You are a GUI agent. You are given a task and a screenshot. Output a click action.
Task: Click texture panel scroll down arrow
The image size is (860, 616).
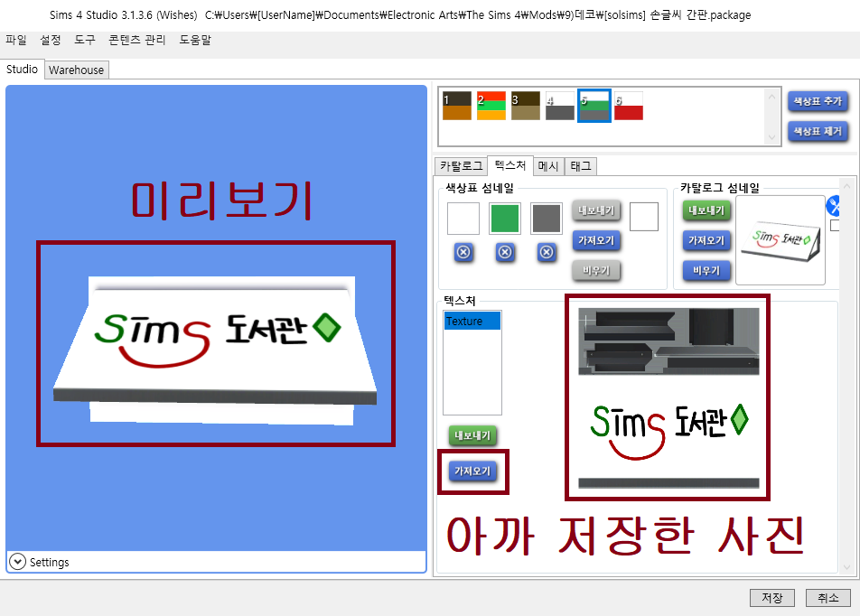click(x=847, y=566)
